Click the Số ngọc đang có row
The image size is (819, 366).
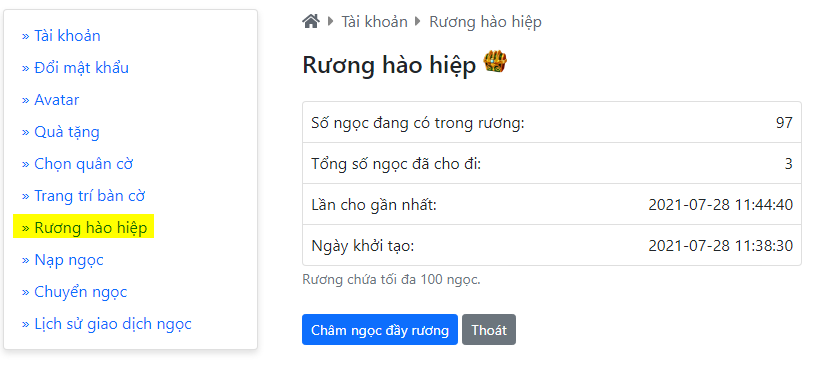click(x=552, y=123)
